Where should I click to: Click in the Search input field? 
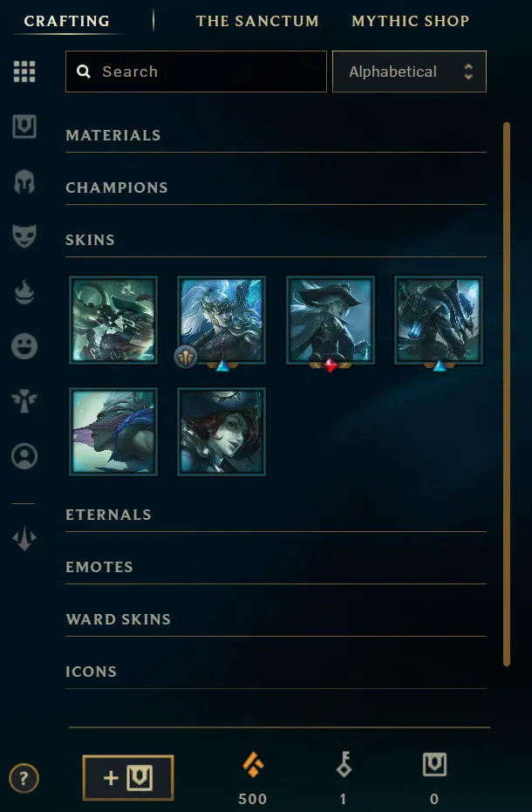[x=196, y=72]
